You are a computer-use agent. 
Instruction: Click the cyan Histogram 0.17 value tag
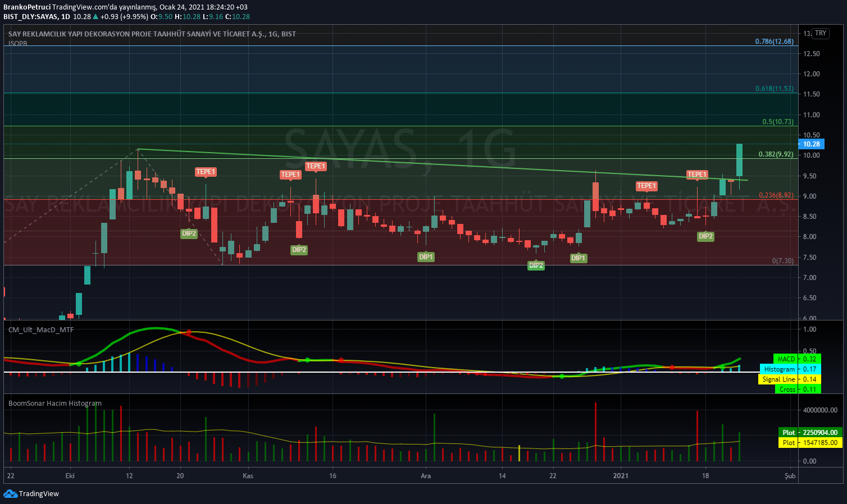point(790,369)
